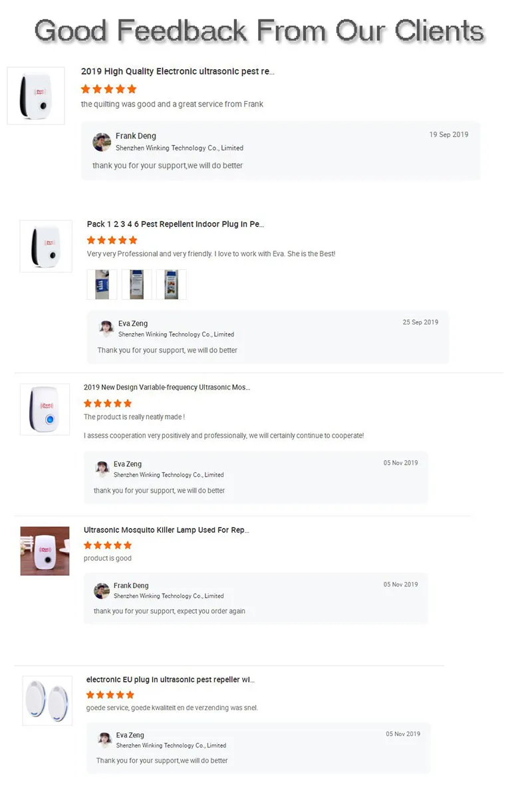Click the Mosquito Killer Lamp product thumbnail on the wooden table
Viewport: 532px width, 790px height.
(x=45, y=551)
